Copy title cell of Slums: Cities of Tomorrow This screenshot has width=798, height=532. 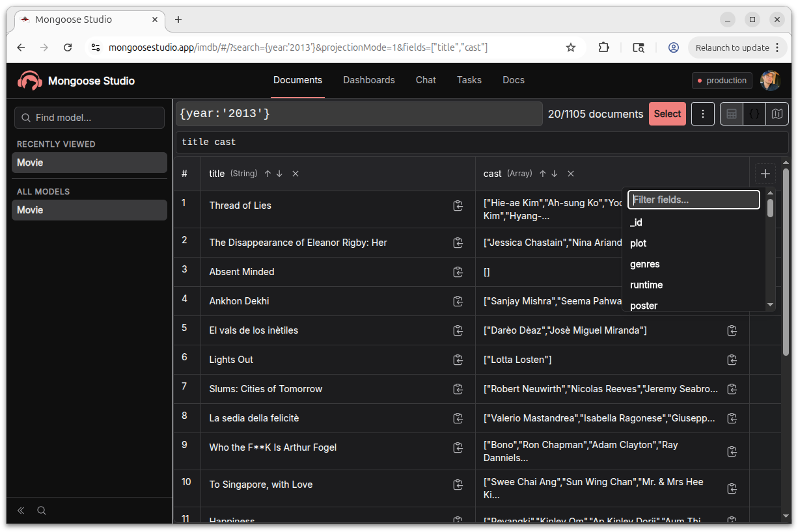coord(458,389)
